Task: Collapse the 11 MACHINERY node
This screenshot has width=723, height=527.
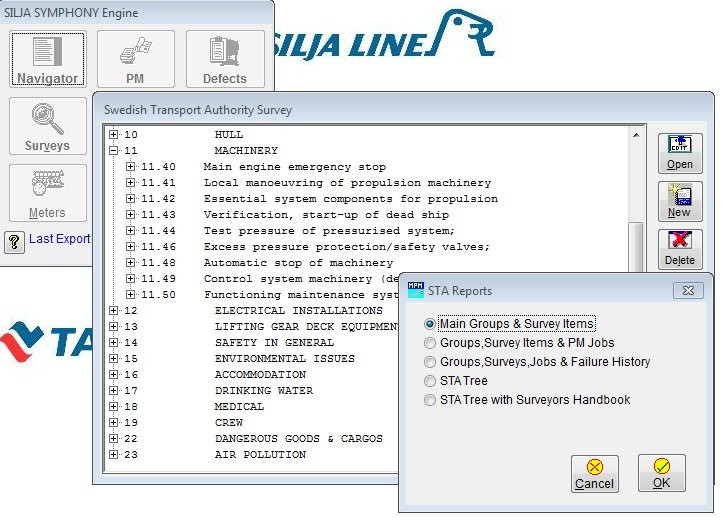Action: [113, 150]
